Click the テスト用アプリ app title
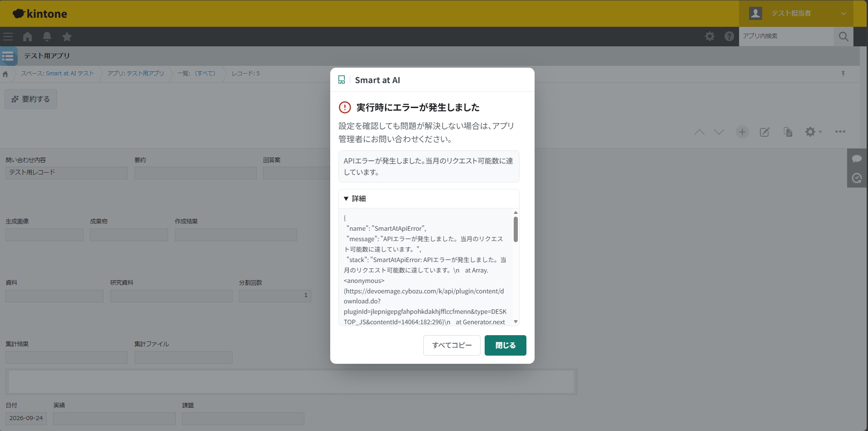 click(x=47, y=56)
